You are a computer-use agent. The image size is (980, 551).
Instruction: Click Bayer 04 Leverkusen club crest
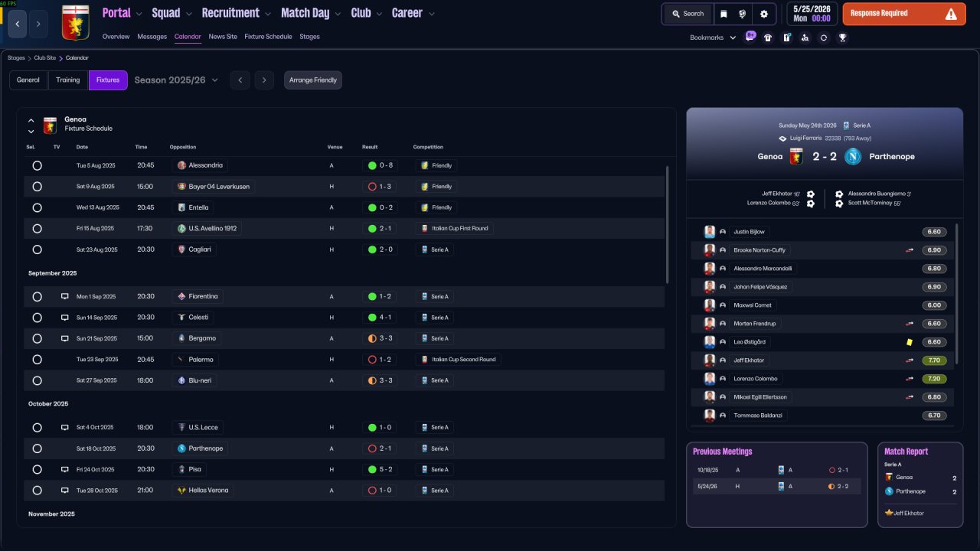click(x=181, y=187)
